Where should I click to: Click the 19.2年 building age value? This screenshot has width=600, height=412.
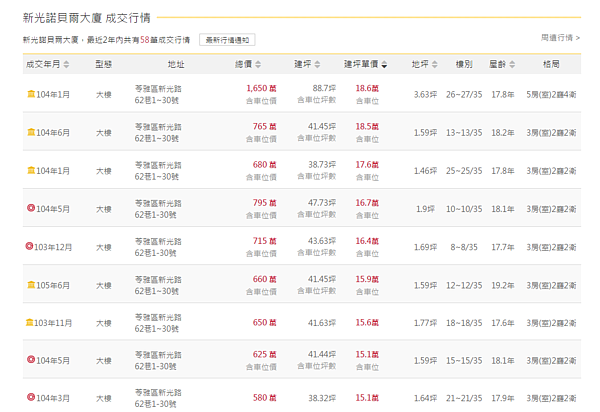pyautogui.click(x=503, y=285)
